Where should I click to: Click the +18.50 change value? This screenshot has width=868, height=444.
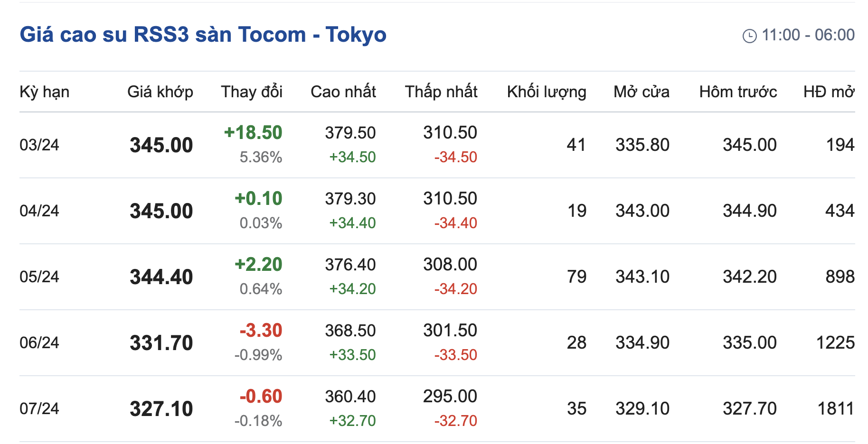click(x=253, y=132)
